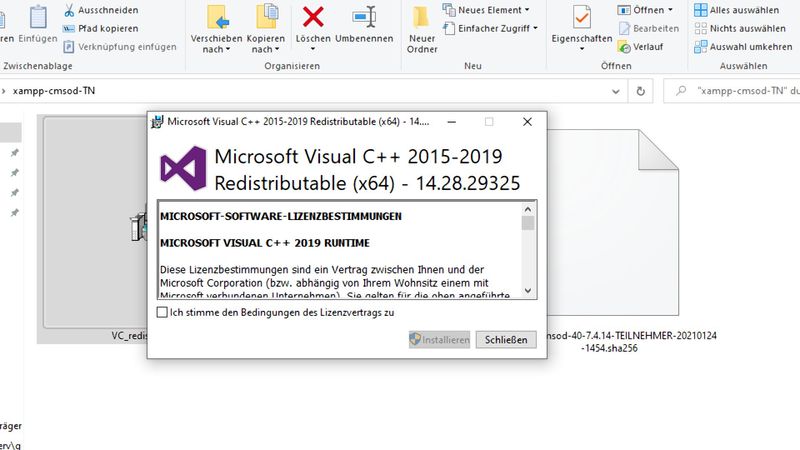Click Pfad kopieren label in ribbon

pyautogui.click(x=108, y=29)
